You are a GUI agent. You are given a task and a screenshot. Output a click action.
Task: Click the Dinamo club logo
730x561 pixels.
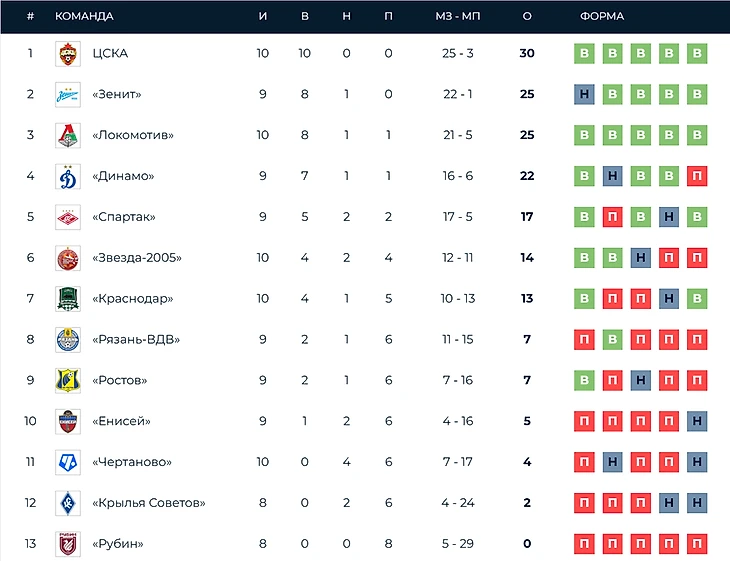click(x=68, y=176)
